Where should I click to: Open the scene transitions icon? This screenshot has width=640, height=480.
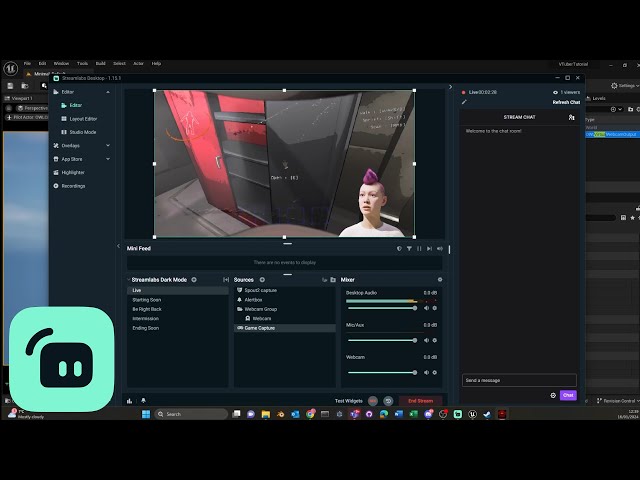coord(226,280)
